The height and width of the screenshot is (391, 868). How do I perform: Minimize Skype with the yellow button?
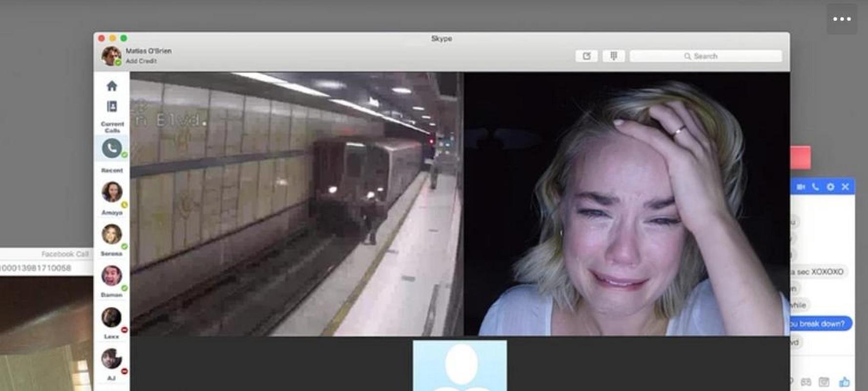[112, 38]
